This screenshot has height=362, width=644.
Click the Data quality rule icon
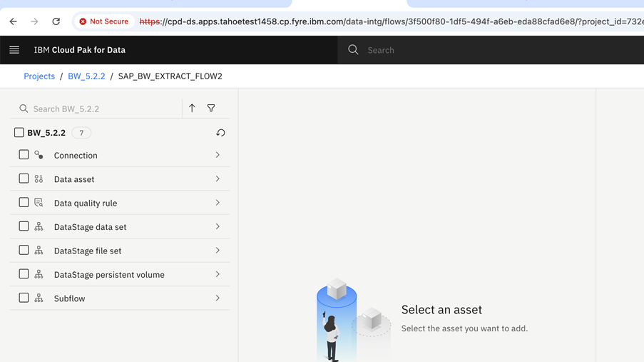(39, 202)
